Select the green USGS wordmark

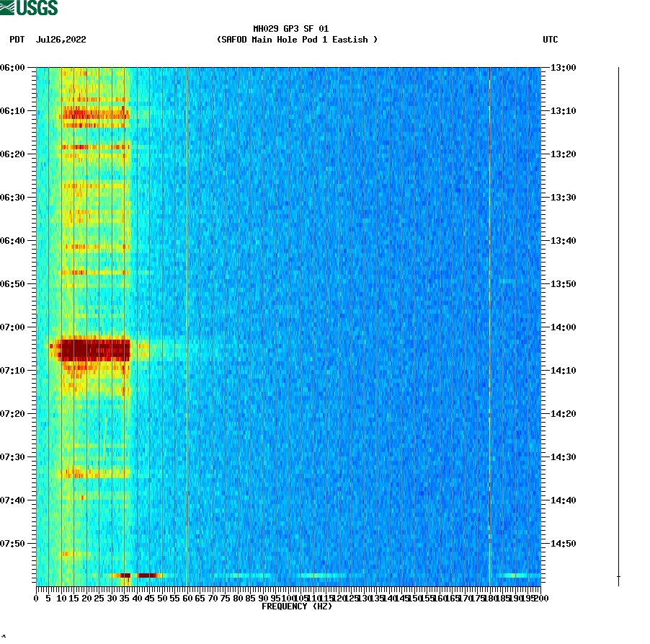(x=37, y=9)
